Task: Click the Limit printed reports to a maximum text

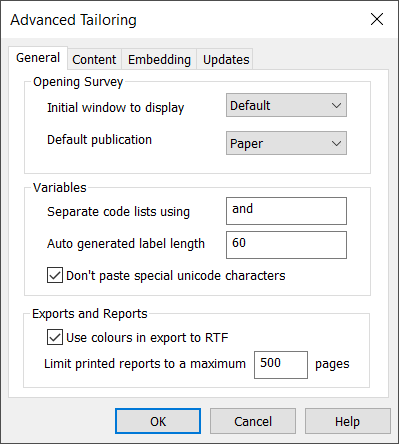Action: click(x=145, y=364)
